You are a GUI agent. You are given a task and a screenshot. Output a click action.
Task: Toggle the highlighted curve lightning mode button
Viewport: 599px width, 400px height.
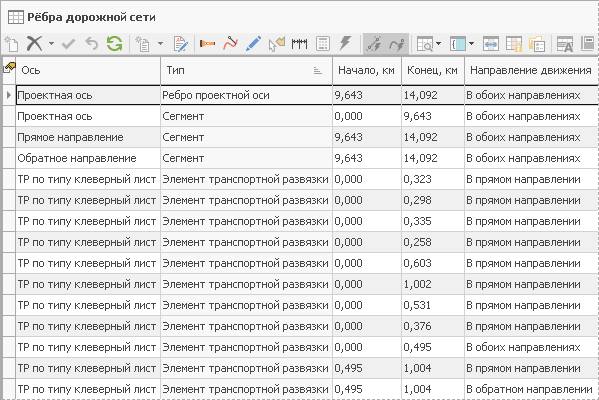pos(397,44)
